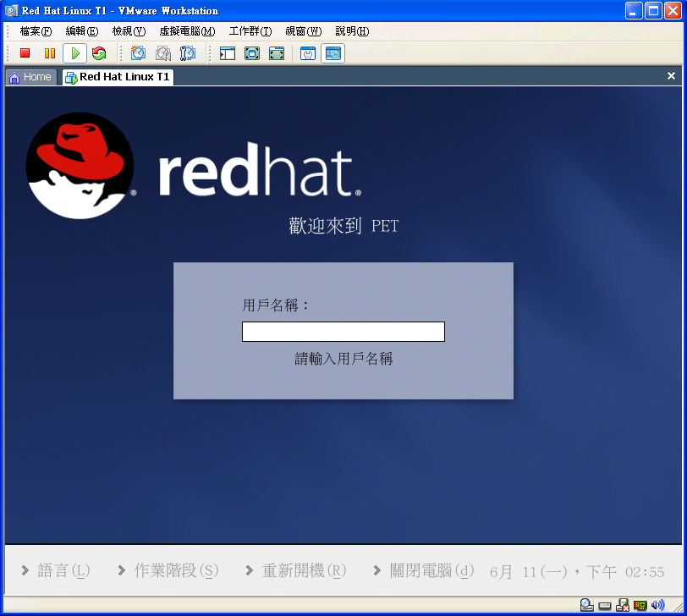Switch to full screen mode icon
The width and height of the screenshot is (687, 616).
252,53
